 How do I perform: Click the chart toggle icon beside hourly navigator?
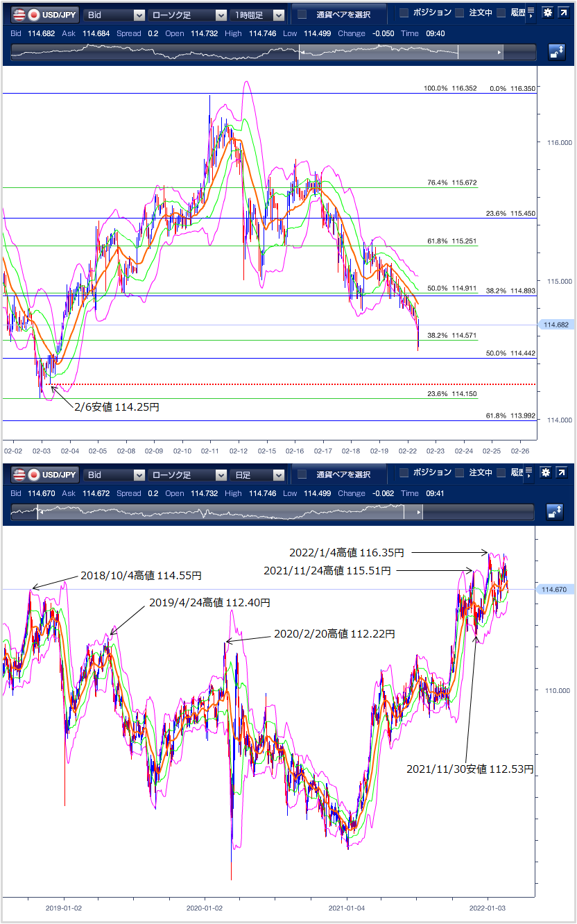coord(556,52)
